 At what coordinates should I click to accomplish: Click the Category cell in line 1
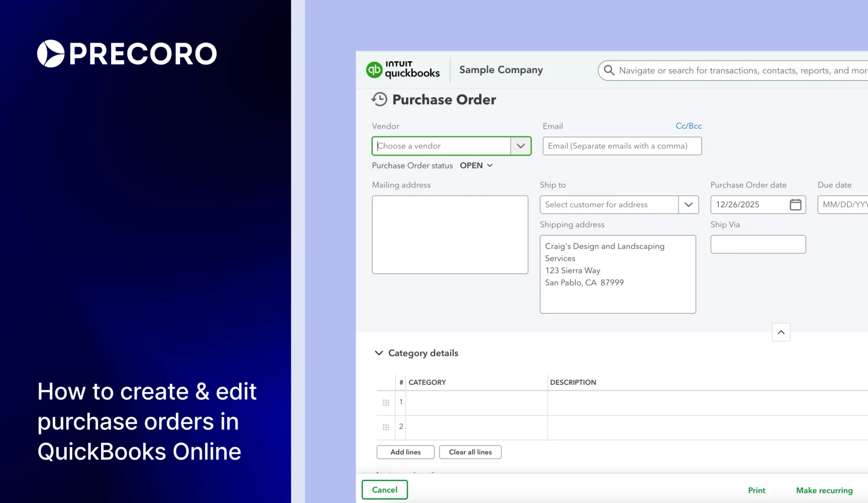476,402
